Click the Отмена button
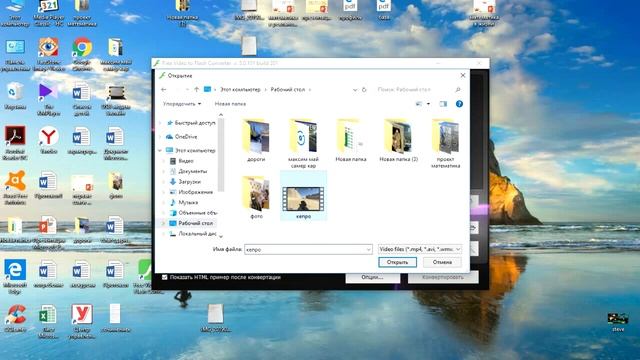Image resolution: width=640 pixels, height=360 pixels. 442,262
